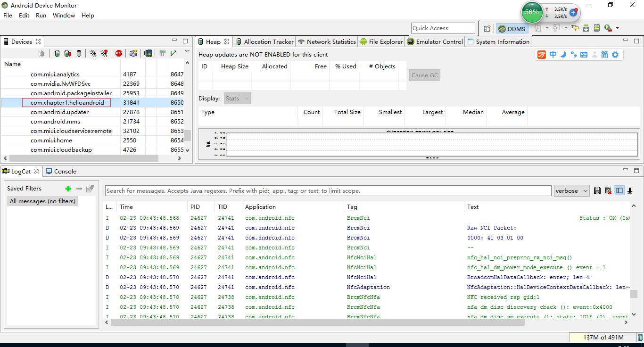Click the Dump View Hierarchy icon
Screen dimensions: 644x347
[148, 53]
